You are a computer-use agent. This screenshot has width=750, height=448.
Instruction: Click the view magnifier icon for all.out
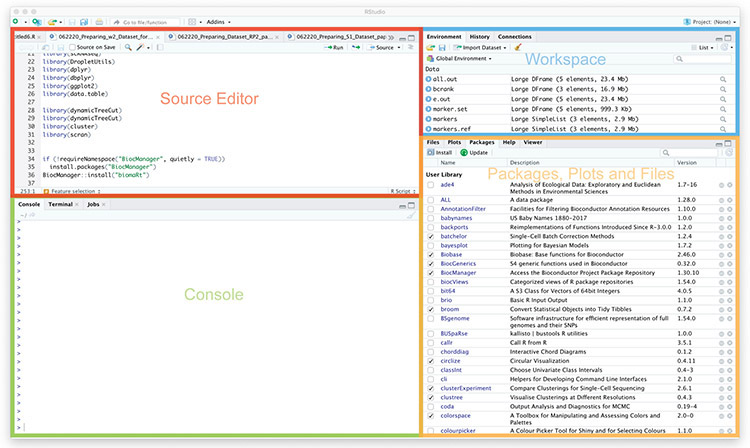pos(723,79)
